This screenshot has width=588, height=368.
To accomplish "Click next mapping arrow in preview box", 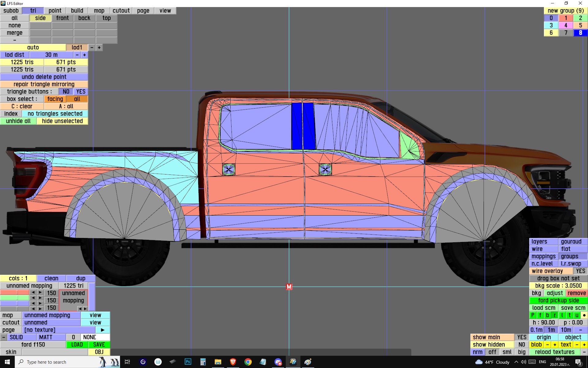I will coord(85,309).
